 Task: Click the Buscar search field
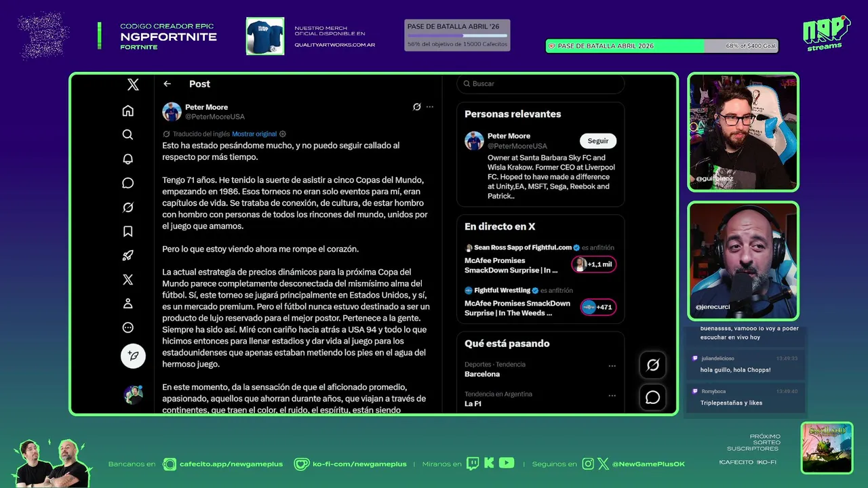coord(540,84)
